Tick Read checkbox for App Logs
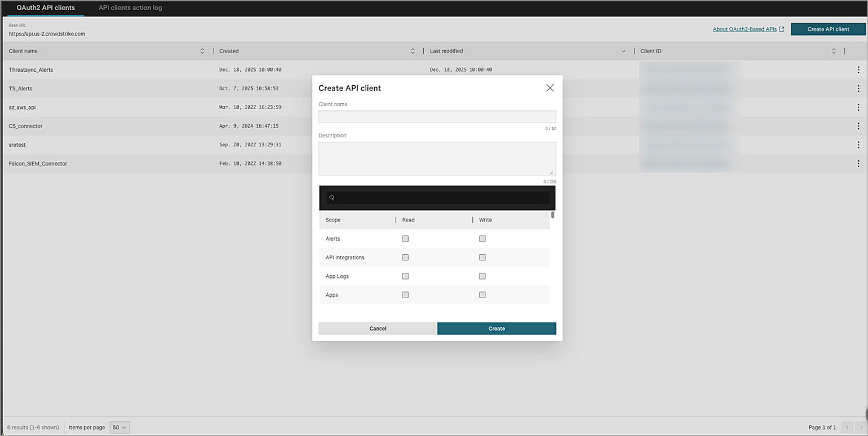868x436 pixels. click(405, 276)
